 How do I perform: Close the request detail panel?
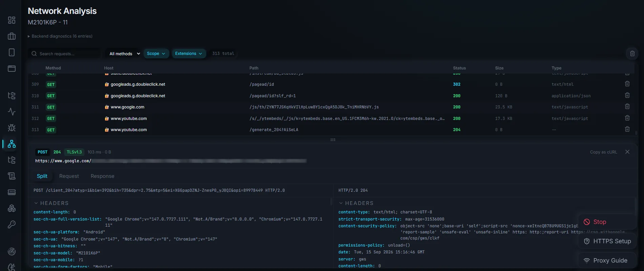pyautogui.click(x=627, y=152)
